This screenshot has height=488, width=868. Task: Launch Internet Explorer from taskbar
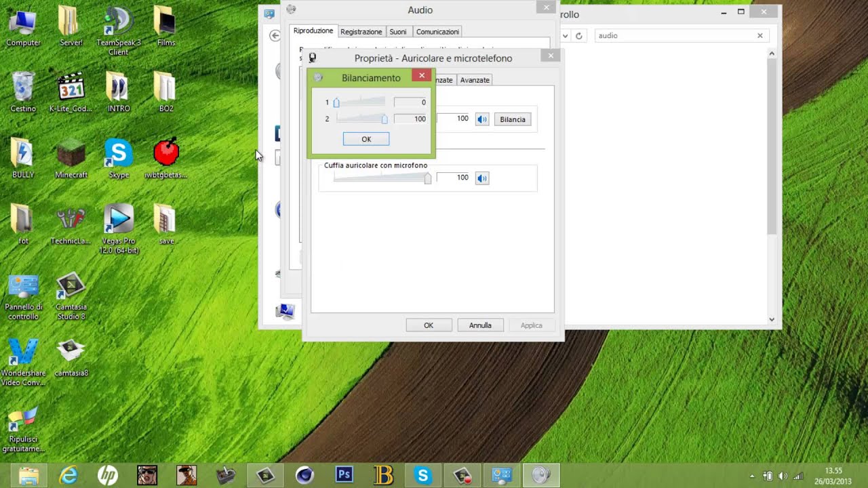point(68,476)
